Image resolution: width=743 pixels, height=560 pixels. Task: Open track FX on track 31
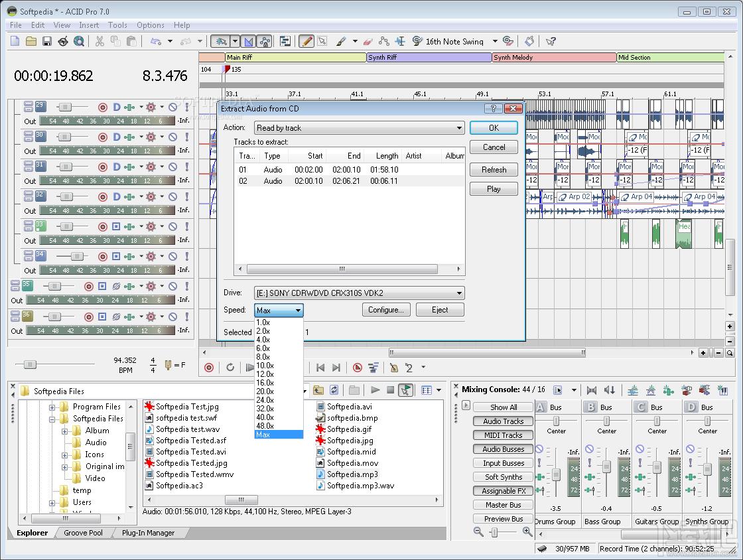(151, 167)
